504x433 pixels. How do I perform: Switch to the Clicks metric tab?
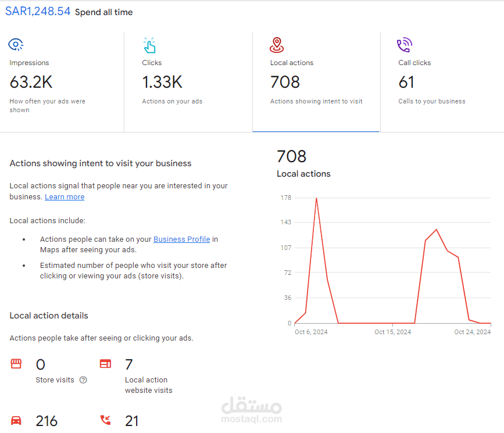click(188, 82)
